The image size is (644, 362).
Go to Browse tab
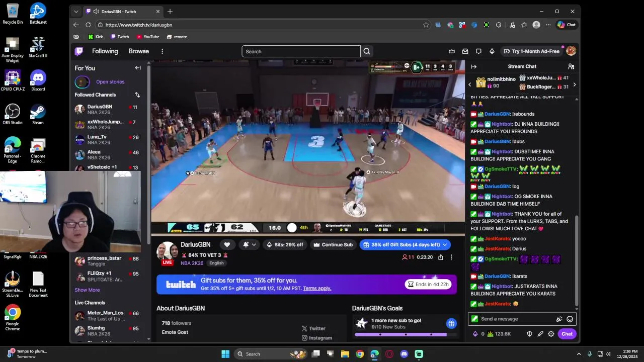click(138, 51)
